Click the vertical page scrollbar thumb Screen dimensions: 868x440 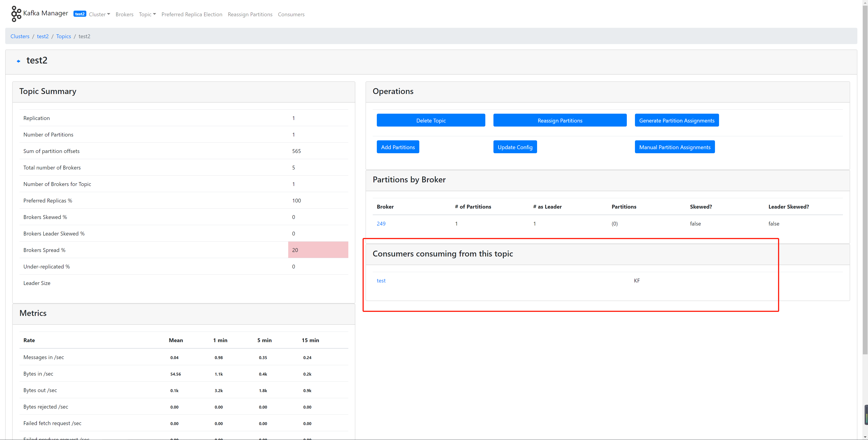pyautogui.click(x=865, y=180)
